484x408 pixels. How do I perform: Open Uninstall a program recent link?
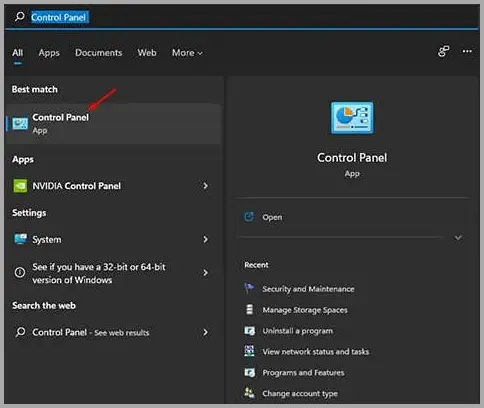[x=298, y=331]
